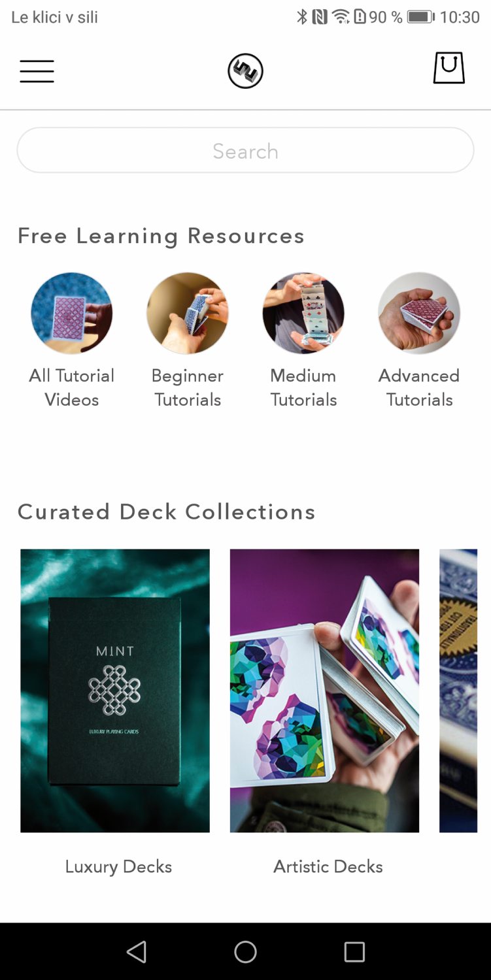Tap the Beginner Tutorials text label
The width and height of the screenshot is (491, 980).
coord(188,387)
